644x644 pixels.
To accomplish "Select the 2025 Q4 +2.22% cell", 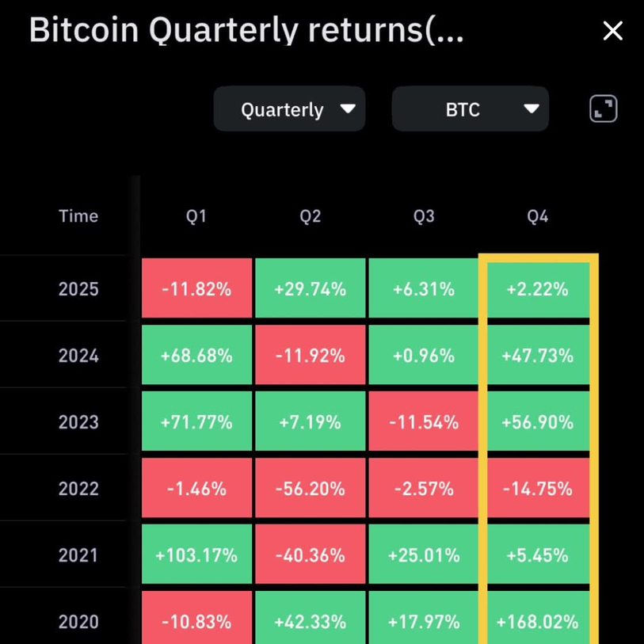I will tap(538, 290).
